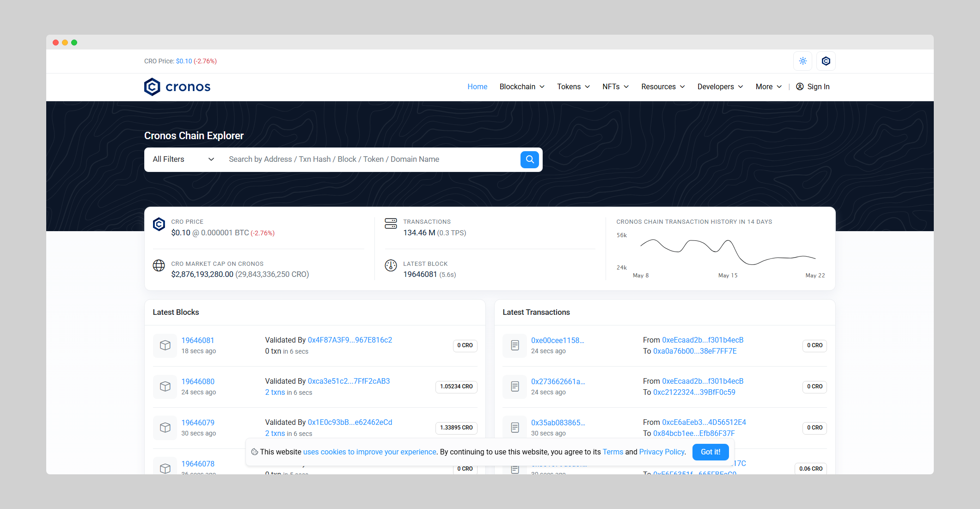
Task: Open block 19646078
Action: coord(198,464)
